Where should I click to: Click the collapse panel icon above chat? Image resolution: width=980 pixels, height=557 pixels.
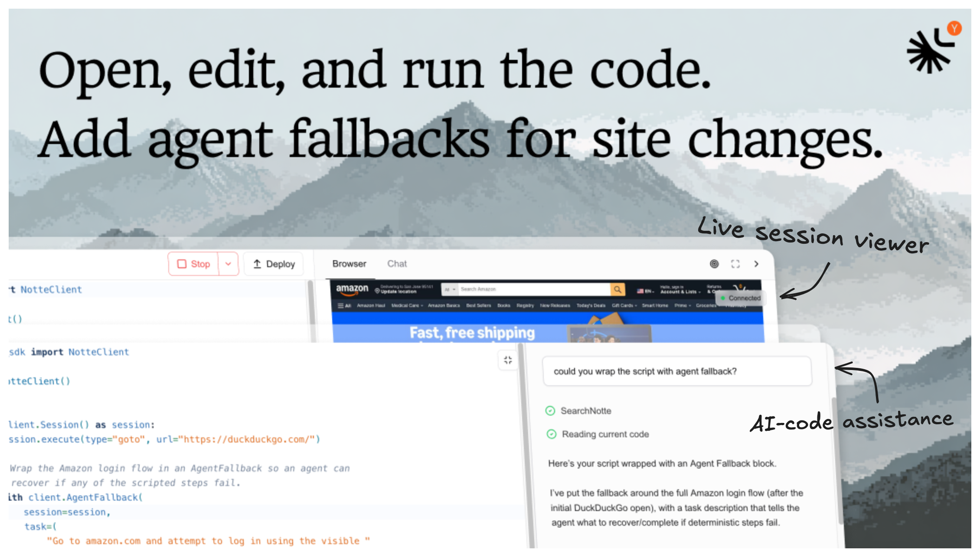click(x=508, y=360)
